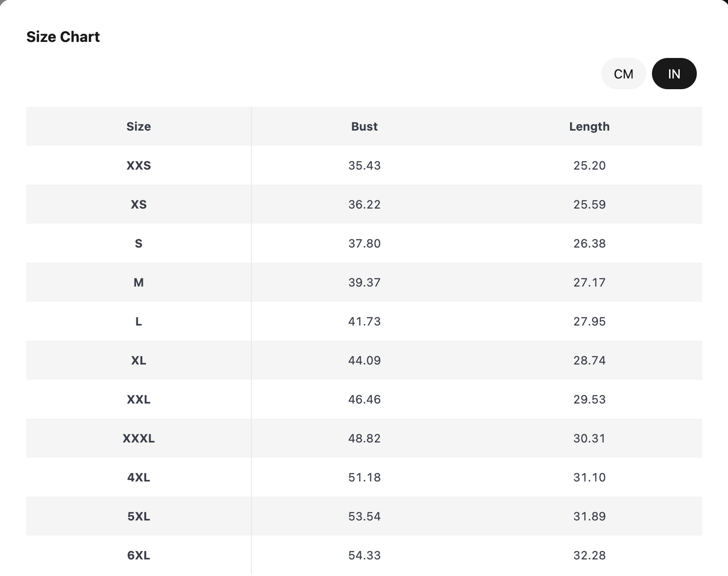
Task: Select the 5XL size row label
Action: click(x=139, y=517)
